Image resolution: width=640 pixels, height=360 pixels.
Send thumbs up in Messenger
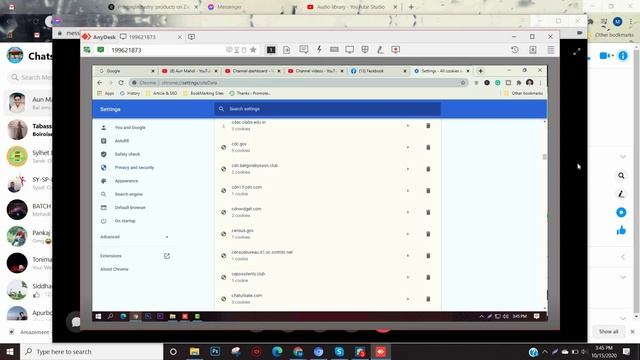pyautogui.click(x=621, y=231)
